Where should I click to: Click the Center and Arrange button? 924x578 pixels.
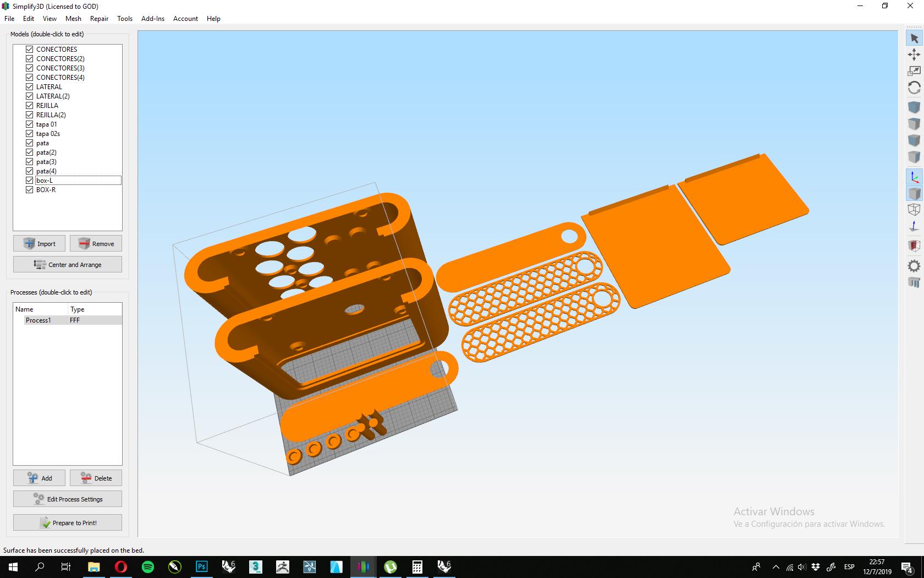(x=67, y=264)
